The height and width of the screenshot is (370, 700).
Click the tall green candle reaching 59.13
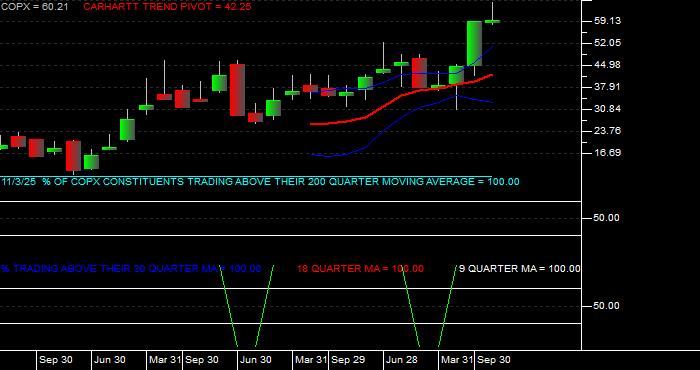point(474,43)
